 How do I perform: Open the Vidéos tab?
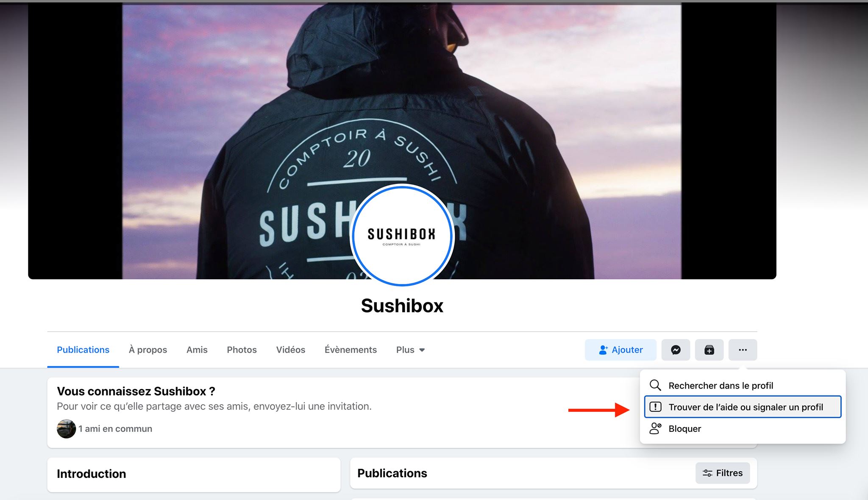[291, 350]
